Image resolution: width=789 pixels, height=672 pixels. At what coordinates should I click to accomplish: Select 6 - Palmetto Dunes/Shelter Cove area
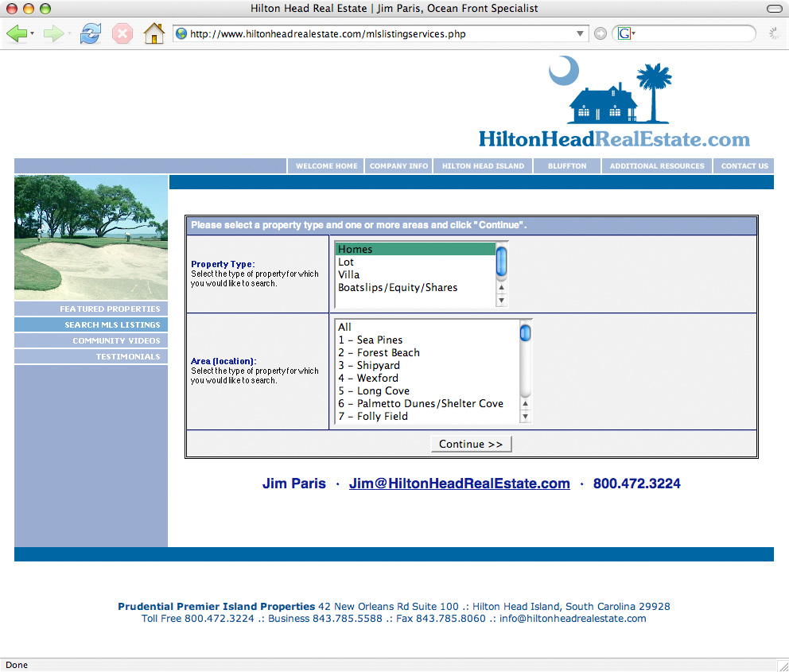pos(427,403)
